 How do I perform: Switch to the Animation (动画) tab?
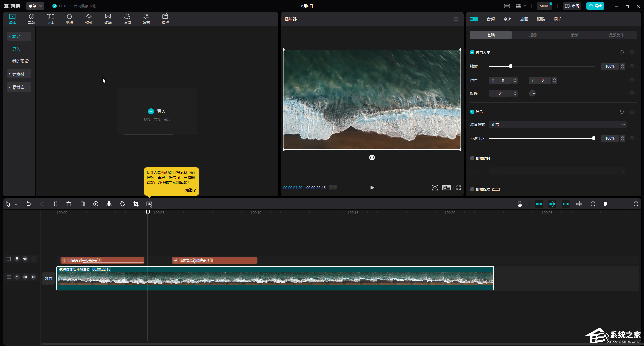click(x=524, y=19)
